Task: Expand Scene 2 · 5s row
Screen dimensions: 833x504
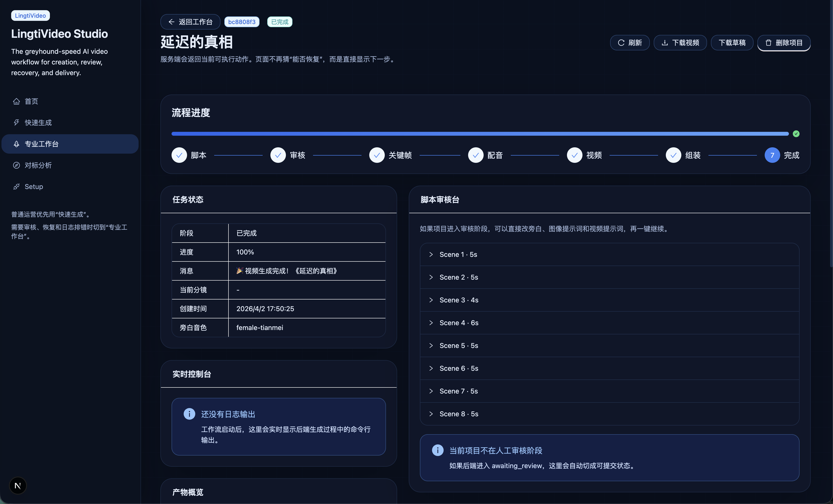Action: point(610,277)
